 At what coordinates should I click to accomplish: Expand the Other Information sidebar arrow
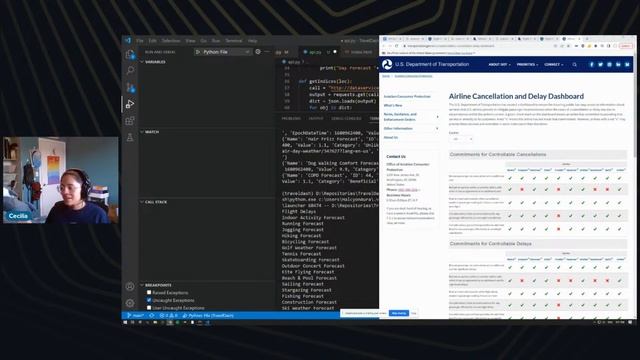click(438, 129)
